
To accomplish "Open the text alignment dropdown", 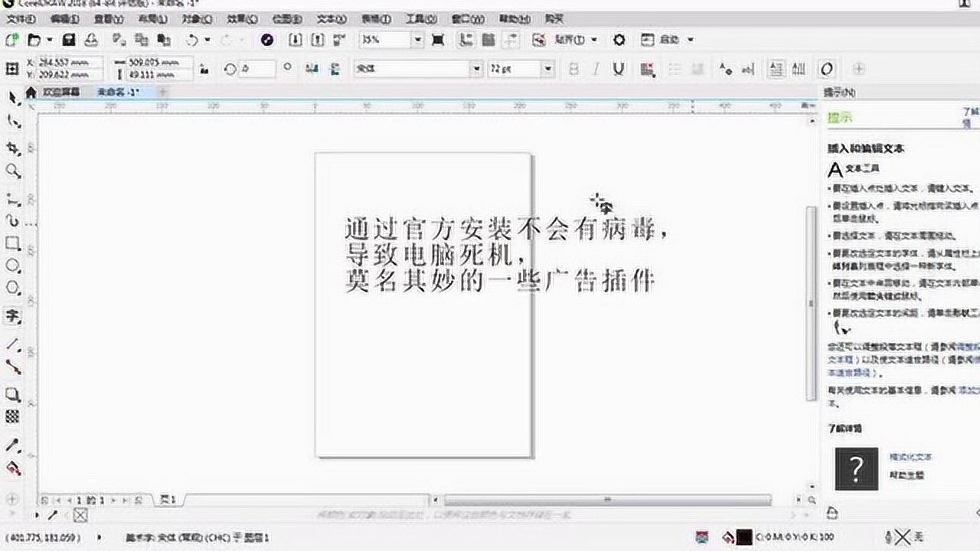I will 647,69.
